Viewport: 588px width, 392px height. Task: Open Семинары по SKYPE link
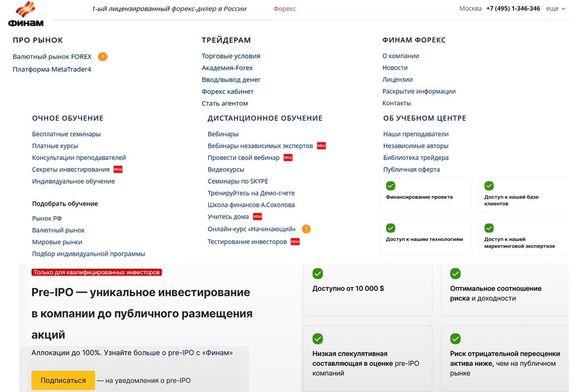(238, 181)
